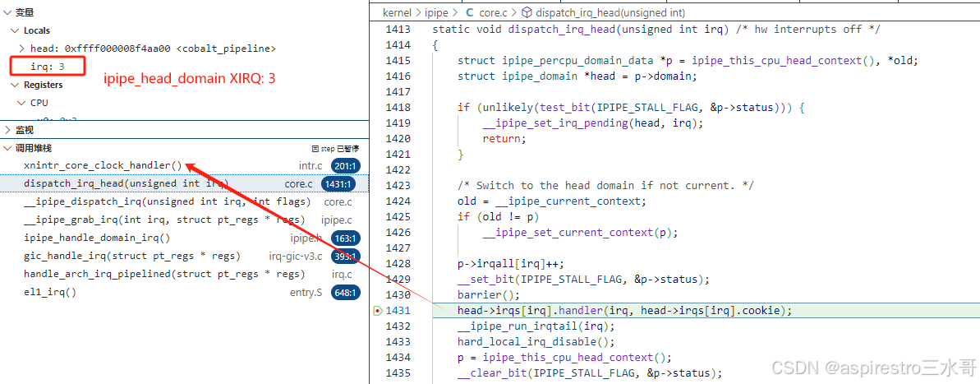Click the 201:1 line badge
The width and height of the screenshot is (980, 384).
346,166
